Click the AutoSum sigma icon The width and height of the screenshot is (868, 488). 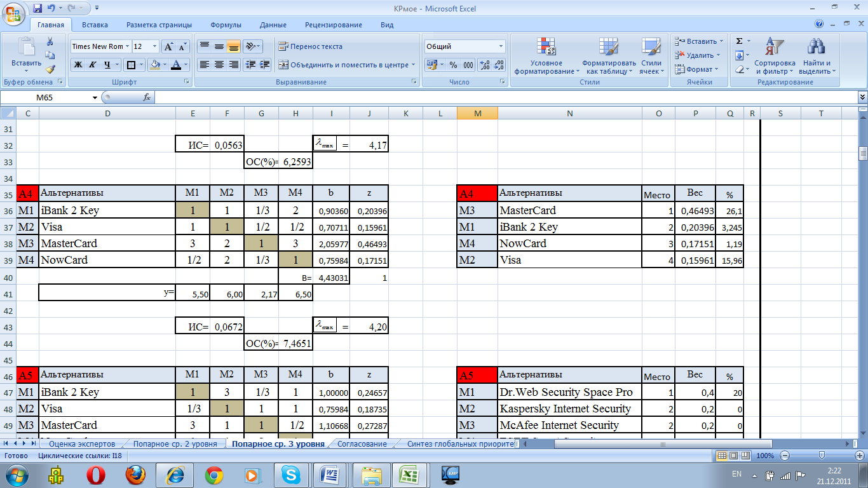[739, 41]
